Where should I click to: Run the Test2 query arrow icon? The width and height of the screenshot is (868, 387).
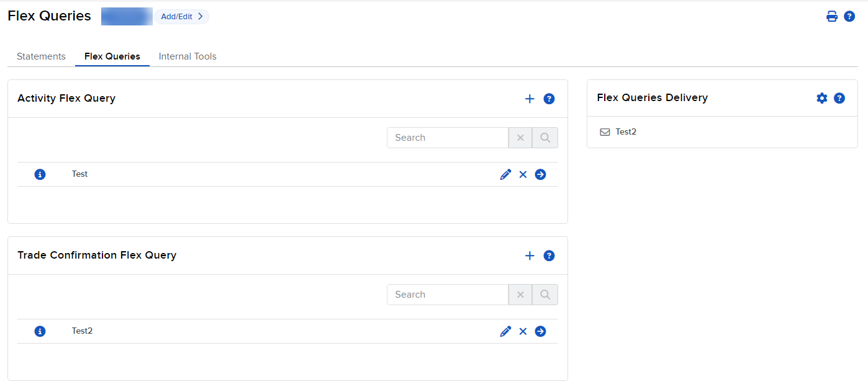pyautogui.click(x=541, y=331)
